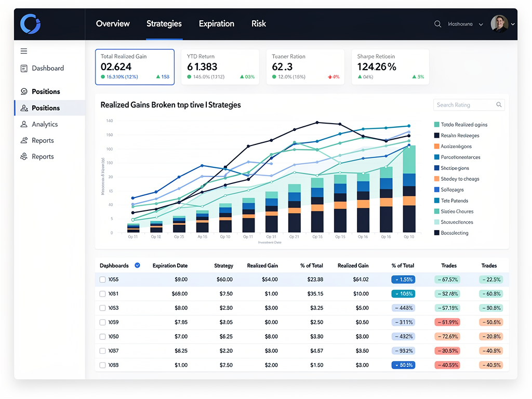Check the checkbox for row 1055
The width and height of the screenshot is (532, 399).
pos(103,280)
